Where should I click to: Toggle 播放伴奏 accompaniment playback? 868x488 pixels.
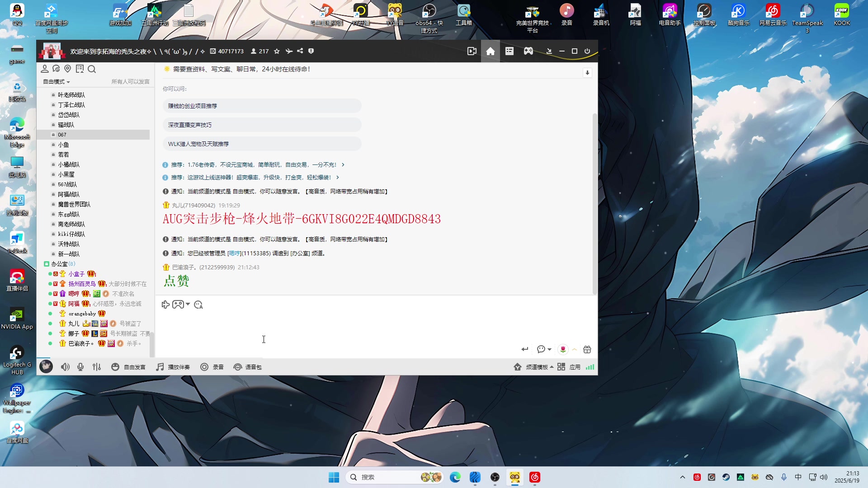173,367
